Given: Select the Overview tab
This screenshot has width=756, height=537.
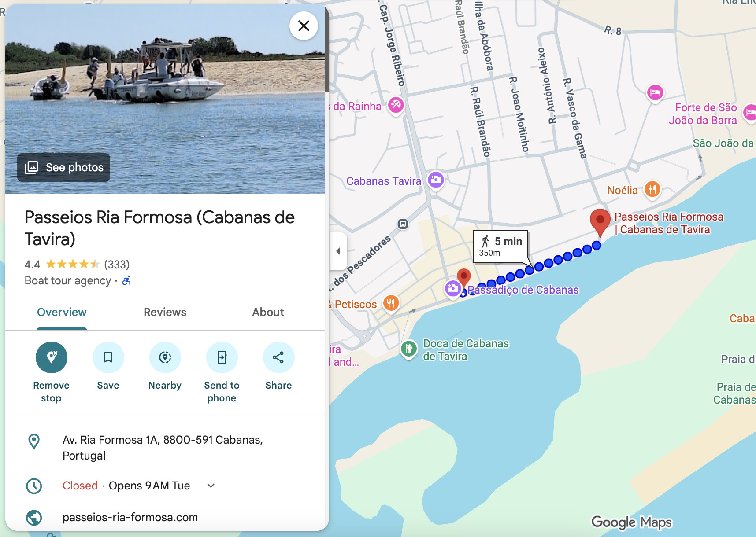Looking at the screenshot, I should pos(62,312).
